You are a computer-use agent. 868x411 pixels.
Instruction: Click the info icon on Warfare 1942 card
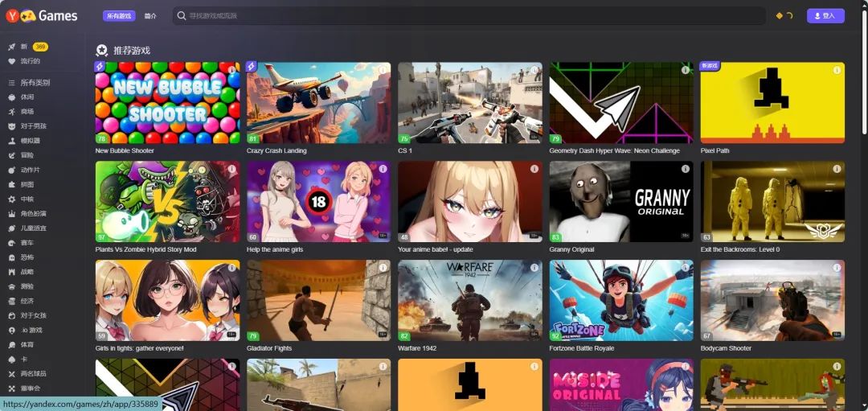click(534, 268)
